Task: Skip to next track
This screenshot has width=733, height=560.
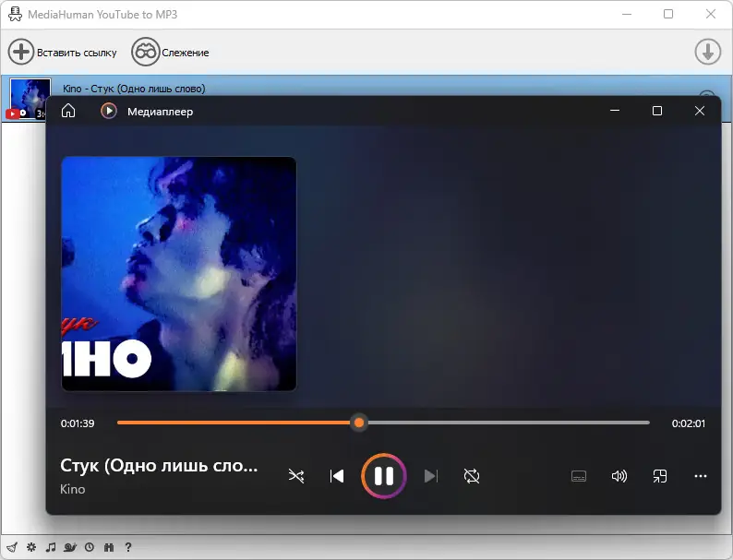Action: pyautogui.click(x=430, y=476)
